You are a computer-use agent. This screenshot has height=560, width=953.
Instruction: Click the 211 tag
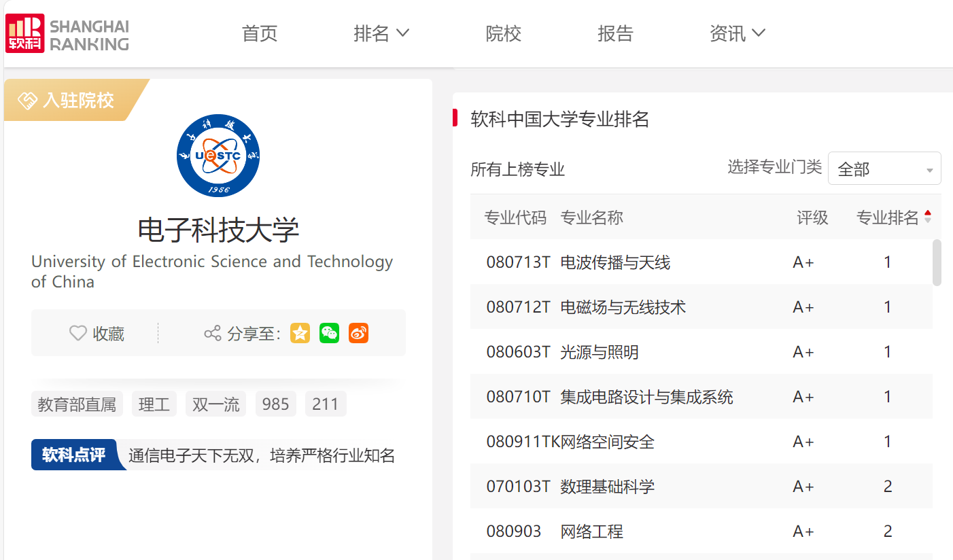(x=326, y=404)
